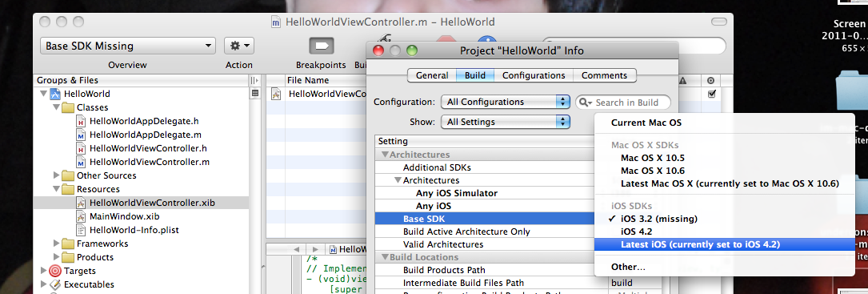Click the Classes folder icon
Image resolution: width=868 pixels, height=294 pixels.
click(x=67, y=107)
